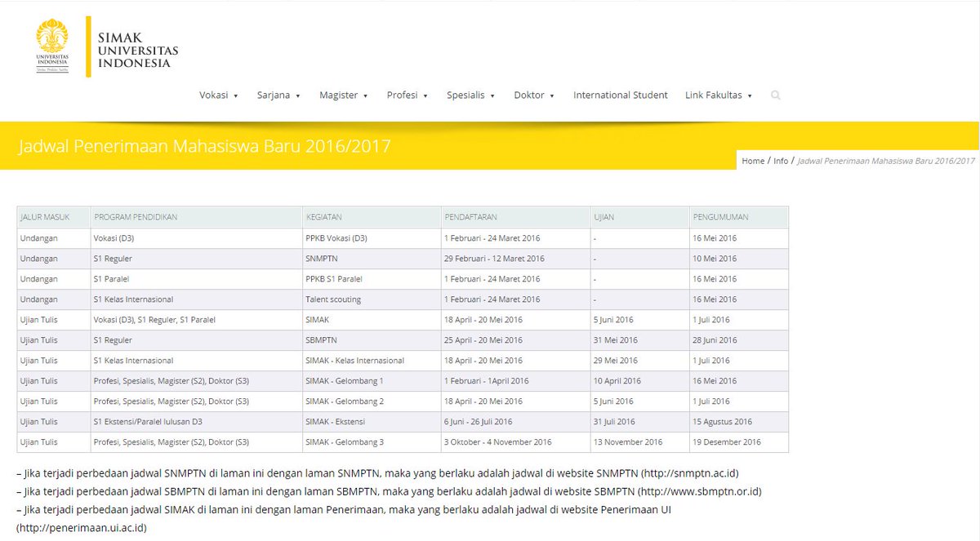
Task: Click the http://snmptn.ac.id note text
Action: 688,473
